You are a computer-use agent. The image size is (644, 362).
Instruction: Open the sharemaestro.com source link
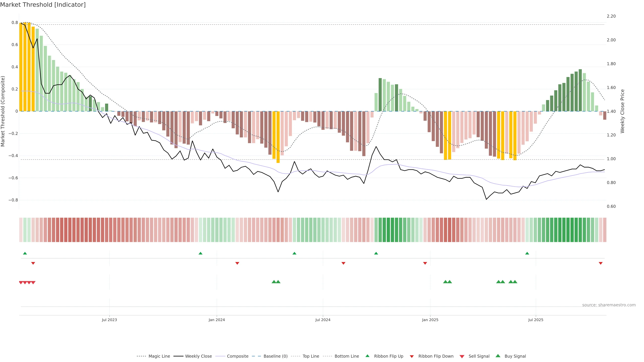(609, 305)
